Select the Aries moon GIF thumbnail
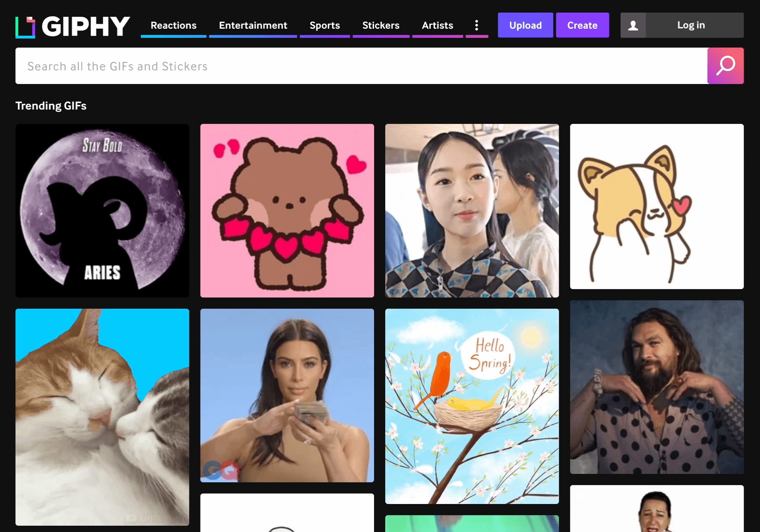Image resolution: width=760 pixels, height=532 pixels. click(103, 210)
